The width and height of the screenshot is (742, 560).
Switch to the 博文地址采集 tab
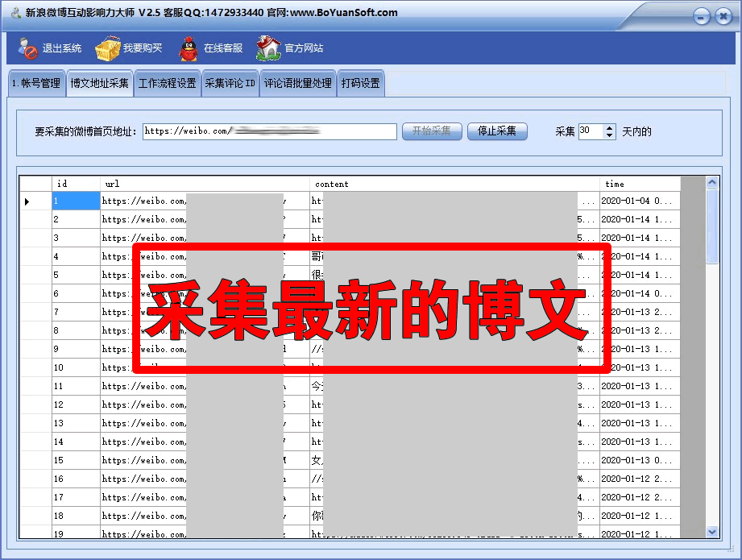pyautogui.click(x=100, y=83)
